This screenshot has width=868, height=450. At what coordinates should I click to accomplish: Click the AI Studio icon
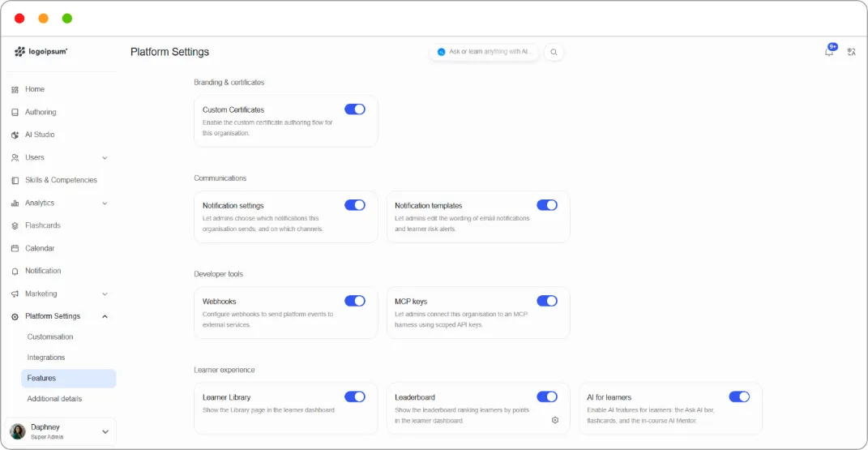point(15,135)
